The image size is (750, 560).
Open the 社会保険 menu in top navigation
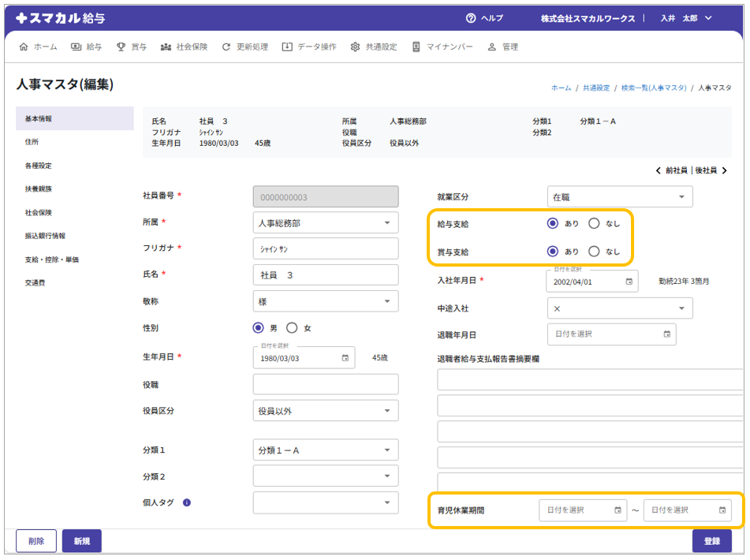184,47
